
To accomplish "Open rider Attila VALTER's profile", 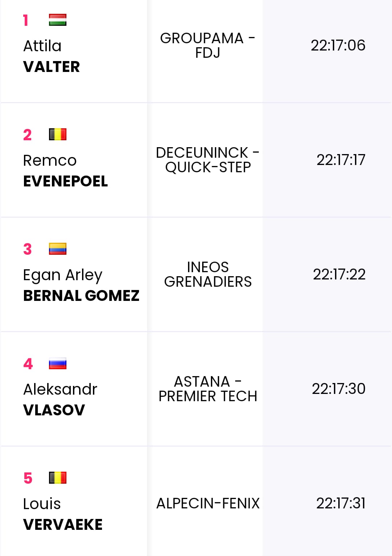I will click(x=52, y=56).
